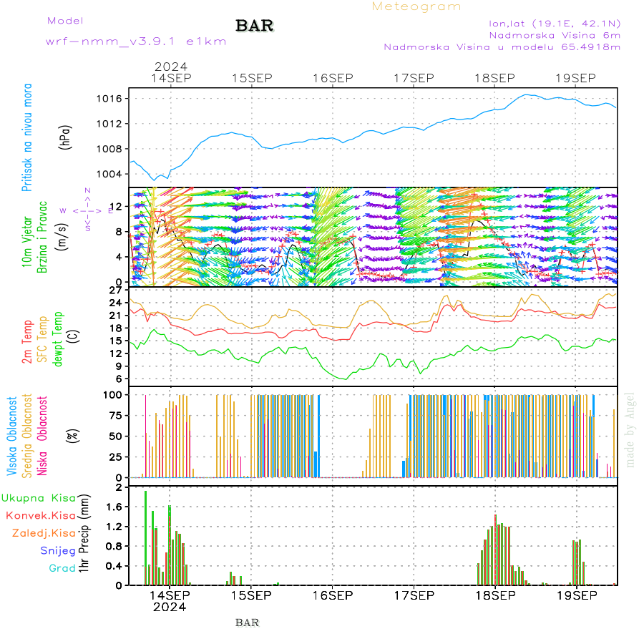Viewport: 644px width, 644px height.
Task: Click the Model label
Action: click(65, 21)
